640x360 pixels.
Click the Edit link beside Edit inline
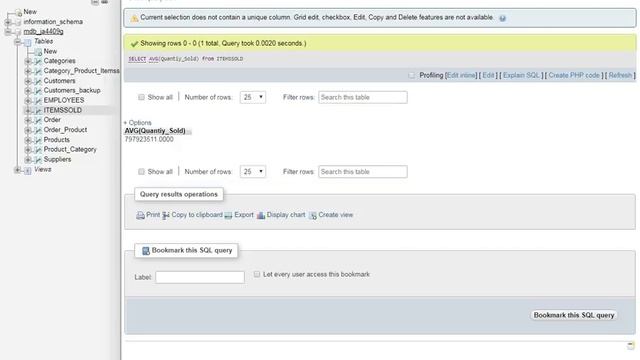click(488, 76)
